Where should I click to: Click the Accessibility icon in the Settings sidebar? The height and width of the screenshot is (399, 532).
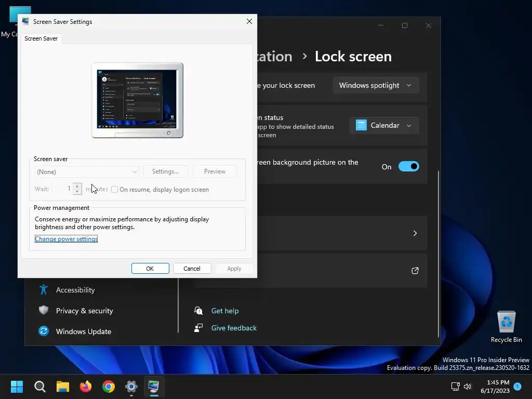44,289
